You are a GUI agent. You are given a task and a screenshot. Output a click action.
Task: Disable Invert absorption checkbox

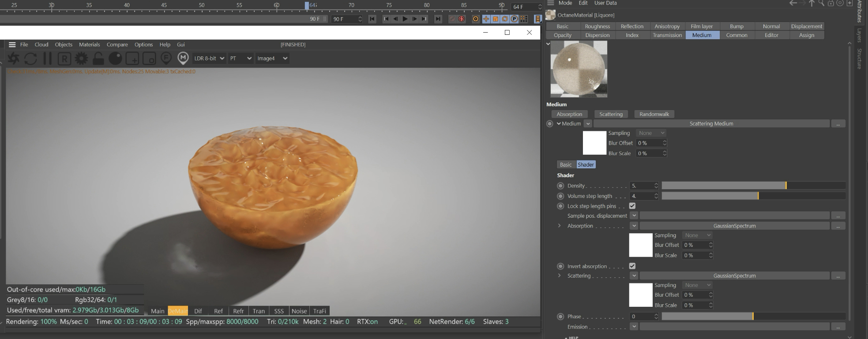click(x=632, y=266)
